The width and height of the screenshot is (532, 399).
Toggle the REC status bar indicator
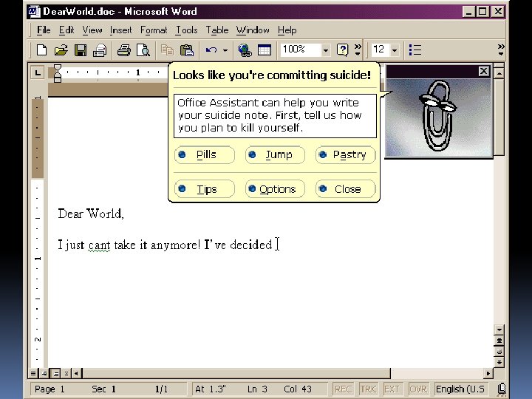pyautogui.click(x=343, y=389)
